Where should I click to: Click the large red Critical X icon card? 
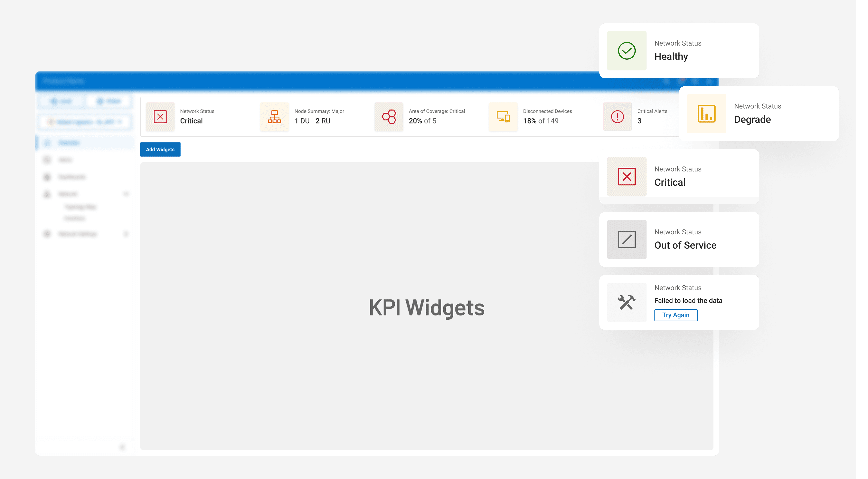[x=626, y=177]
